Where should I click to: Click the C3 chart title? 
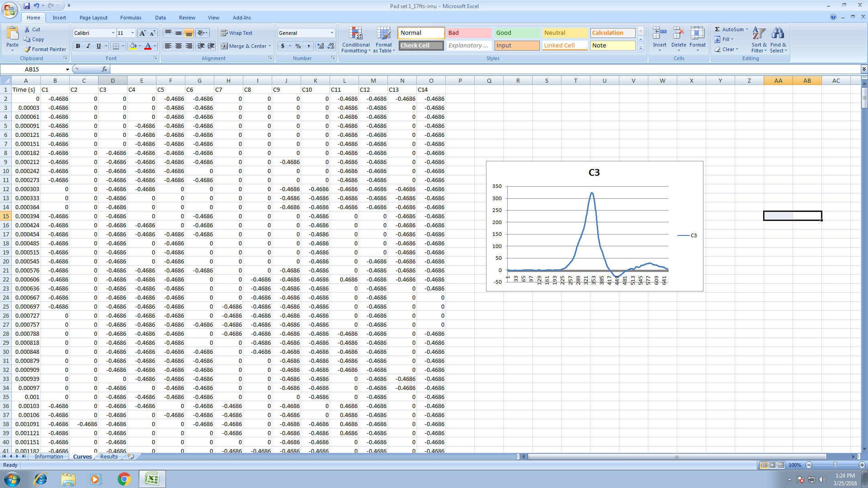pyautogui.click(x=594, y=173)
